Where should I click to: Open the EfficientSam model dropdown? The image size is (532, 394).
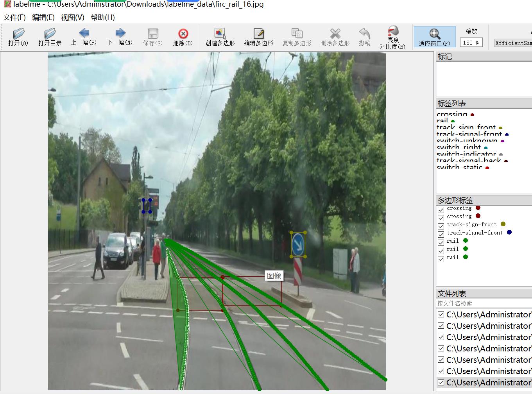click(x=513, y=43)
